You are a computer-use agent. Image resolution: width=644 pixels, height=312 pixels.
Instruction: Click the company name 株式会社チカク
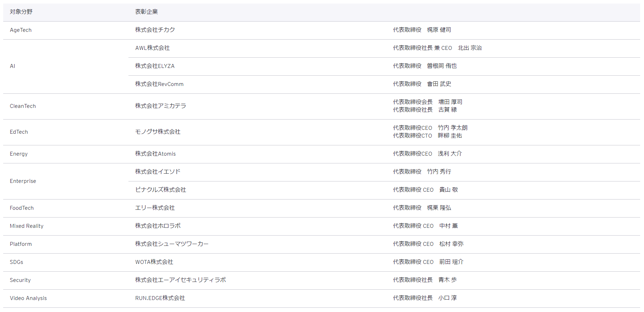coord(155,30)
